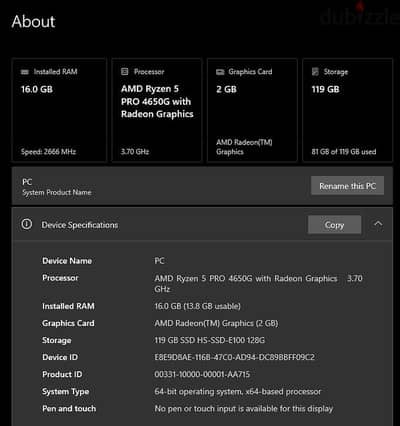The image size is (400, 426).
Task: Click the 'System Type' label
Action: (x=65, y=391)
